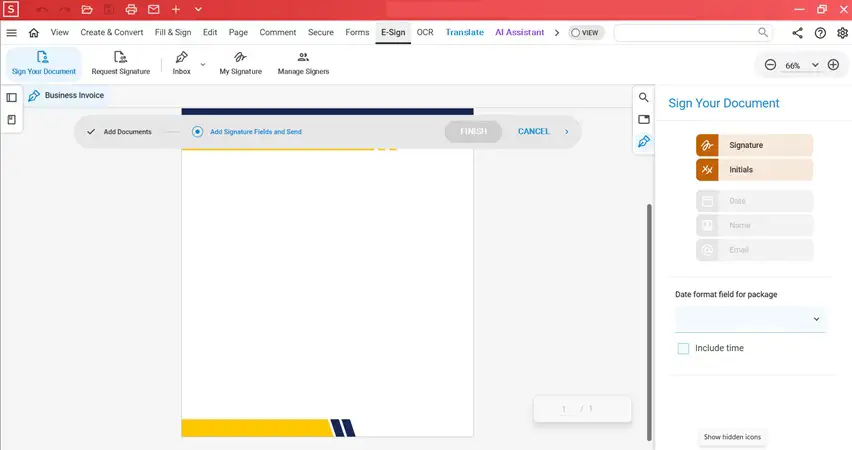Click the CANCEL button
This screenshot has height=450, width=852.
pos(533,131)
